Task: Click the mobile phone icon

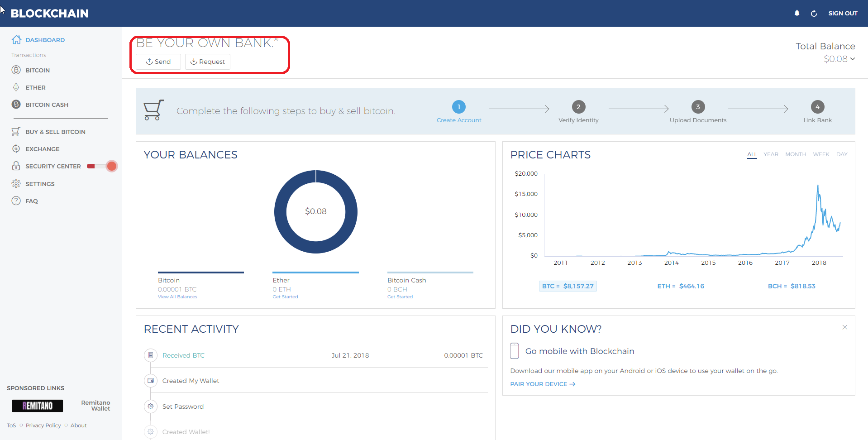Action: [x=515, y=351]
